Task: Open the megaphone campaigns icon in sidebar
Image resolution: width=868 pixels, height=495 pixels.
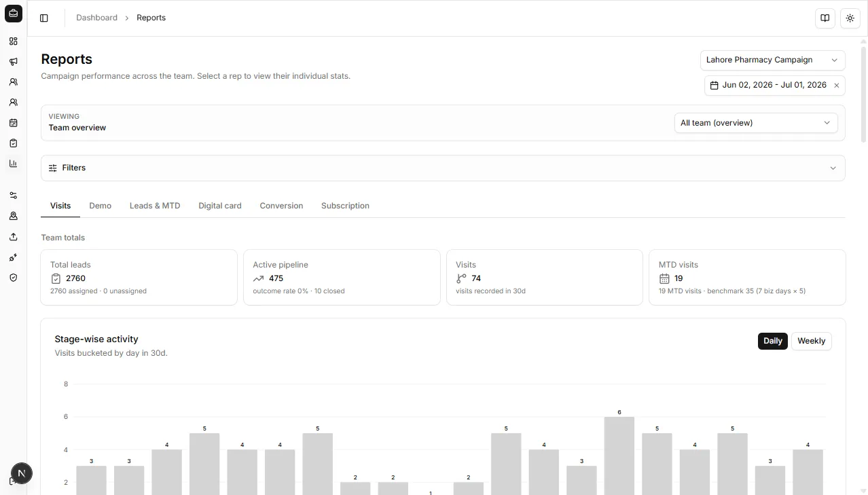Action: 14,62
